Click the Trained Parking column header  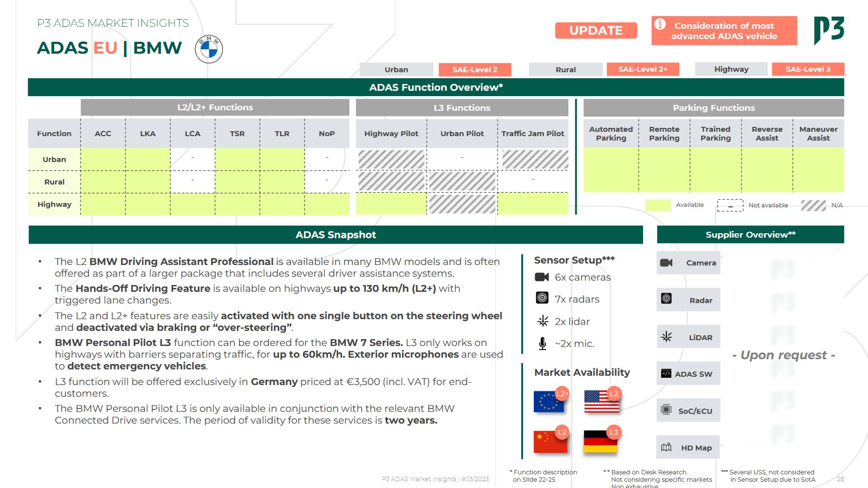(716, 133)
